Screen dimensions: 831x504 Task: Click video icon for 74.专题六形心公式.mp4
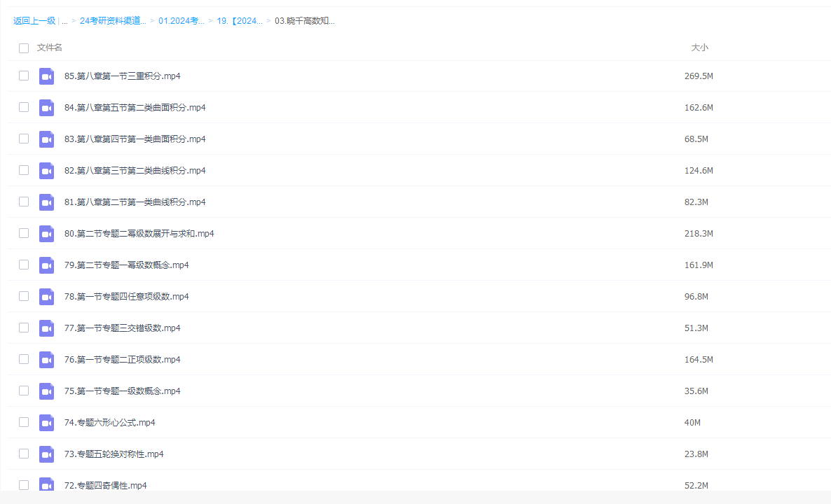click(x=46, y=423)
